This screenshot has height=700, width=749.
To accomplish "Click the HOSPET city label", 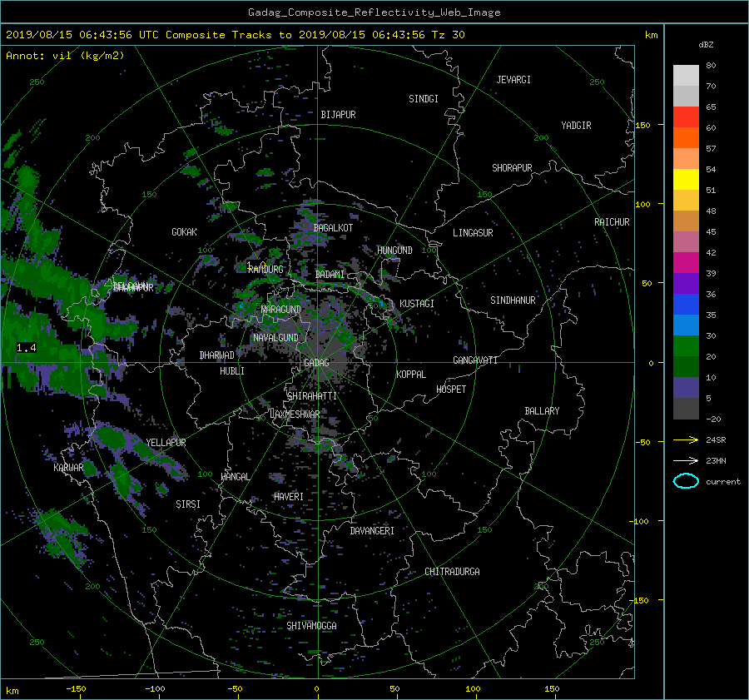I will [451, 390].
